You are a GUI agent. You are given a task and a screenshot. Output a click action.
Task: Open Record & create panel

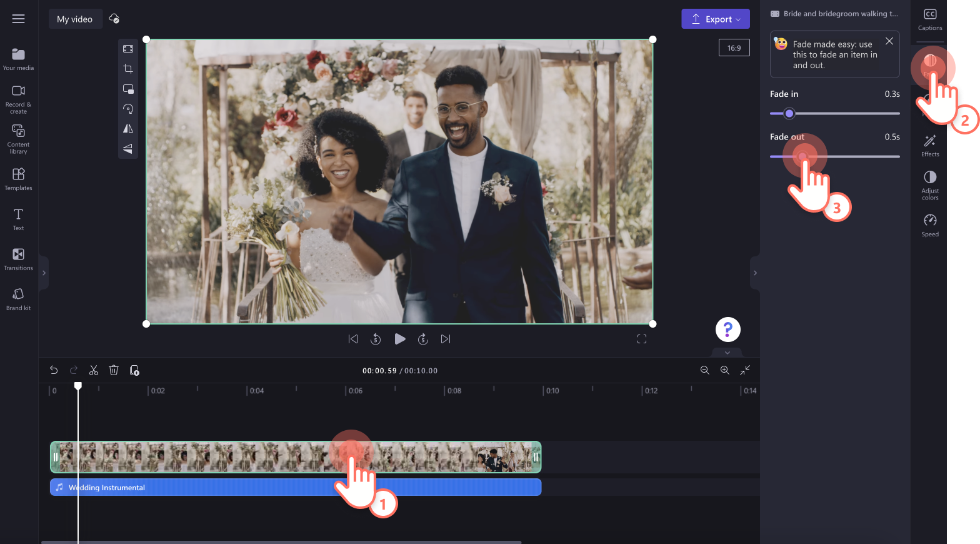[19, 99]
